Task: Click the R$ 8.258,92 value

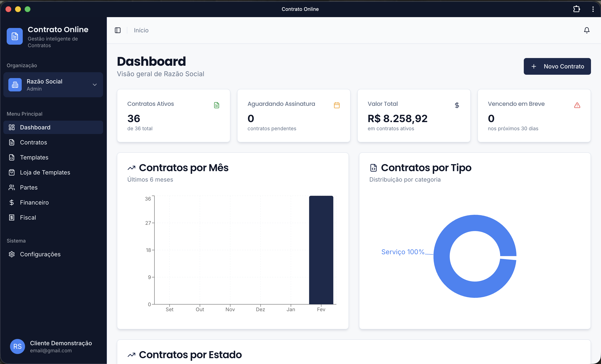Action: [398, 119]
